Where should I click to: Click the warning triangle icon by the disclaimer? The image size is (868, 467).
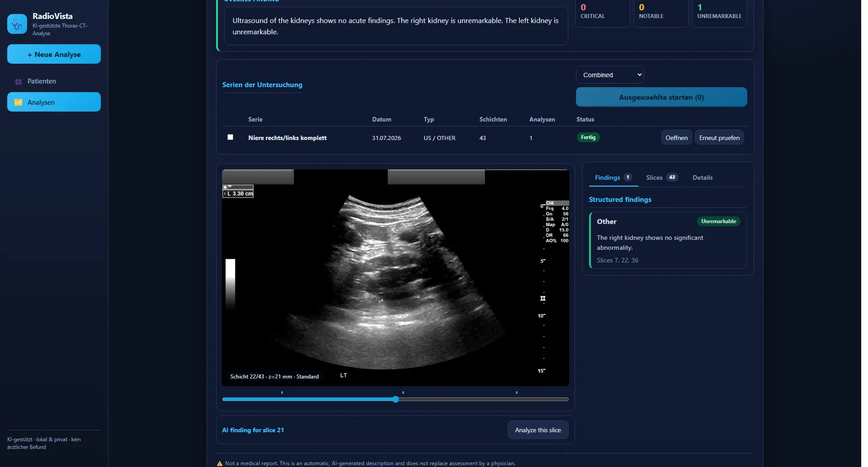220,463
